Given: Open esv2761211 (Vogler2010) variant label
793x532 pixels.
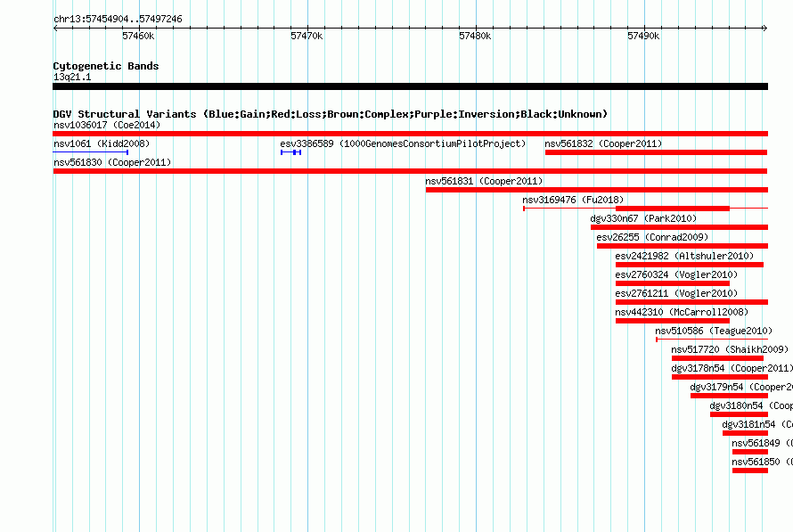Looking at the screenshot, I should pyautogui.click(x=676, y=293).
